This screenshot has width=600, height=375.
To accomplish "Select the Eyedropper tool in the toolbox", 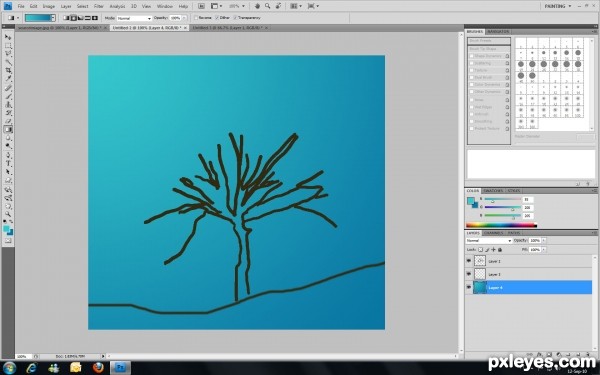I will pos(8,79).
